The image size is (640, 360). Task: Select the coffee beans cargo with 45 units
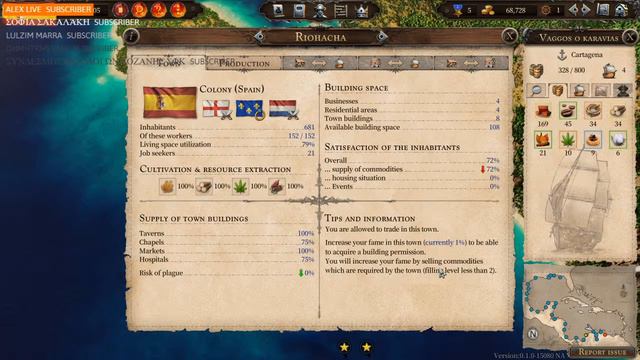[x=568, y=111]
